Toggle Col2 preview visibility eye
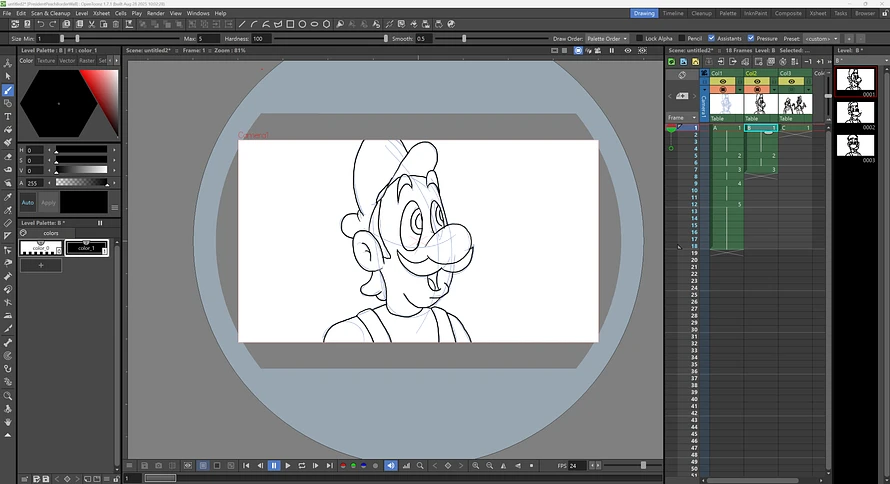890x484 pixels. [757, 82]
